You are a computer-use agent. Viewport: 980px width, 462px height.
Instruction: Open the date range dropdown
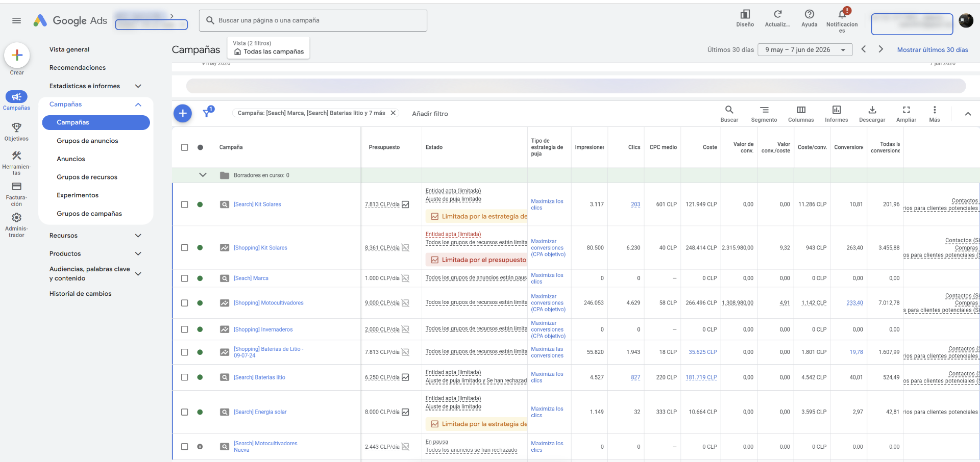pyautogui.click(x=805, y=50)
